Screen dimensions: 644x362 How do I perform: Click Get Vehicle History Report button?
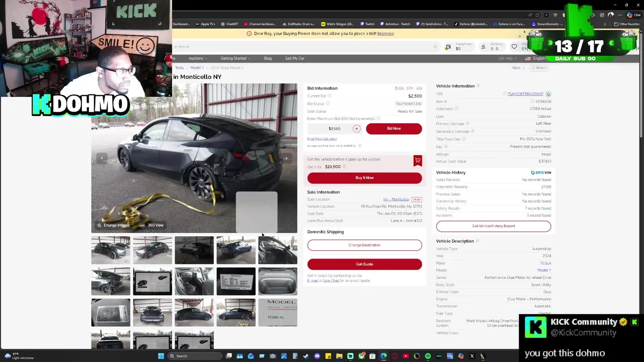coord(494,226)
